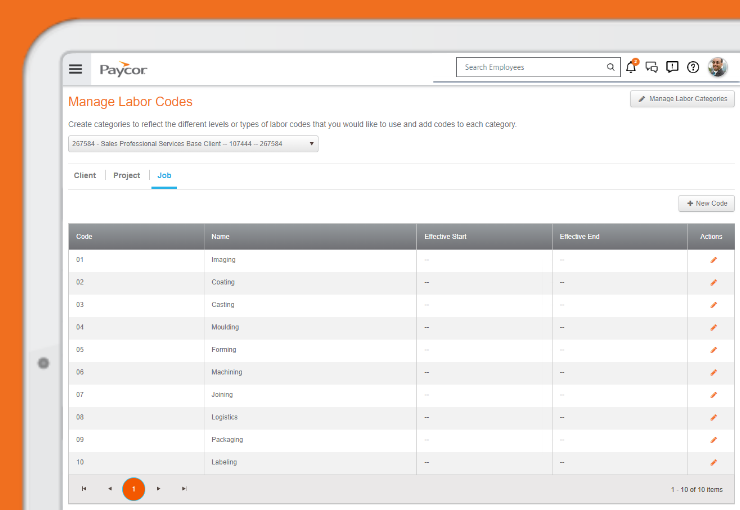
Task: Click code 05 cell
Action: 136,350
